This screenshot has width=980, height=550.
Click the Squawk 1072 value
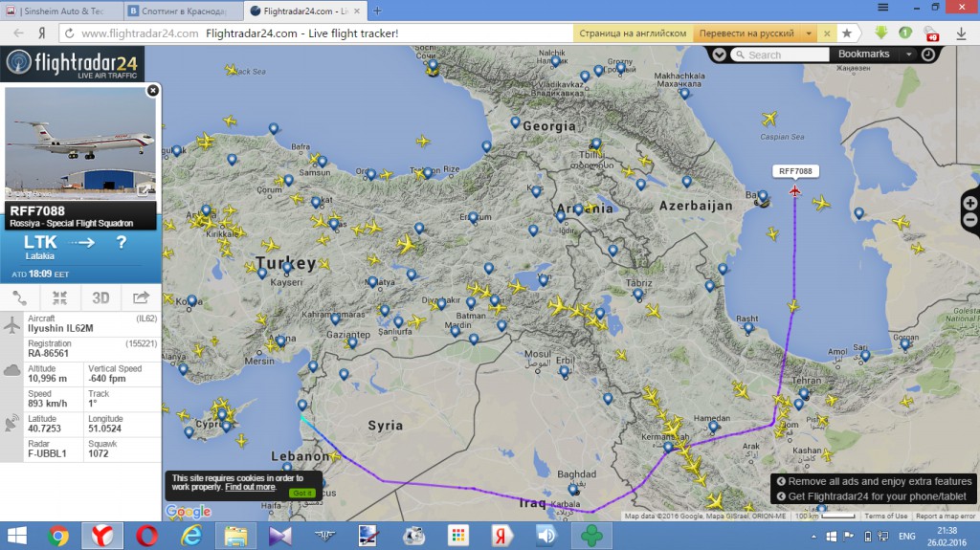pos(99,453)
